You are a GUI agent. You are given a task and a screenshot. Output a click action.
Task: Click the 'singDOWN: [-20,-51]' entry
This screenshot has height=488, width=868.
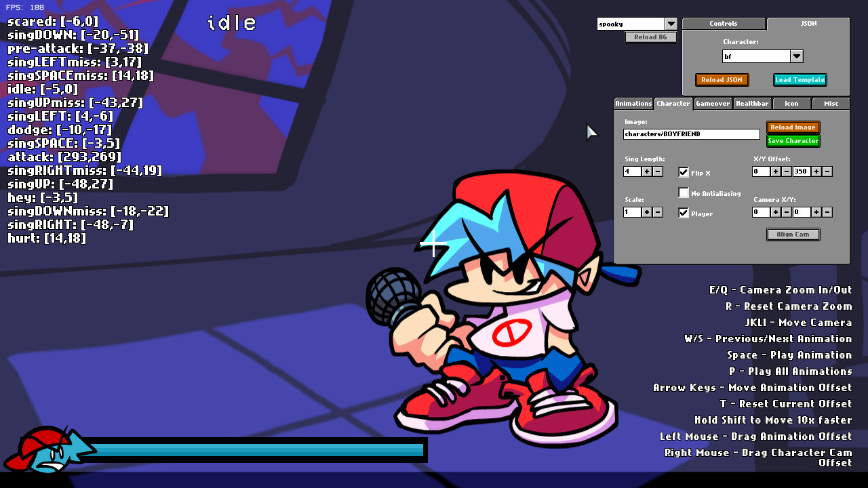coord(73,35)
